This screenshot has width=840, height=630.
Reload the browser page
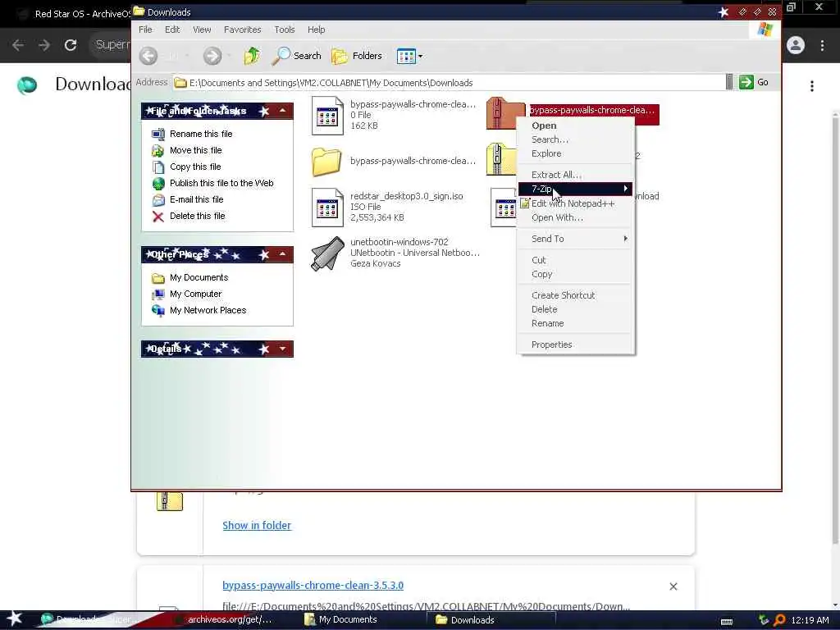[x=71, y=45]
